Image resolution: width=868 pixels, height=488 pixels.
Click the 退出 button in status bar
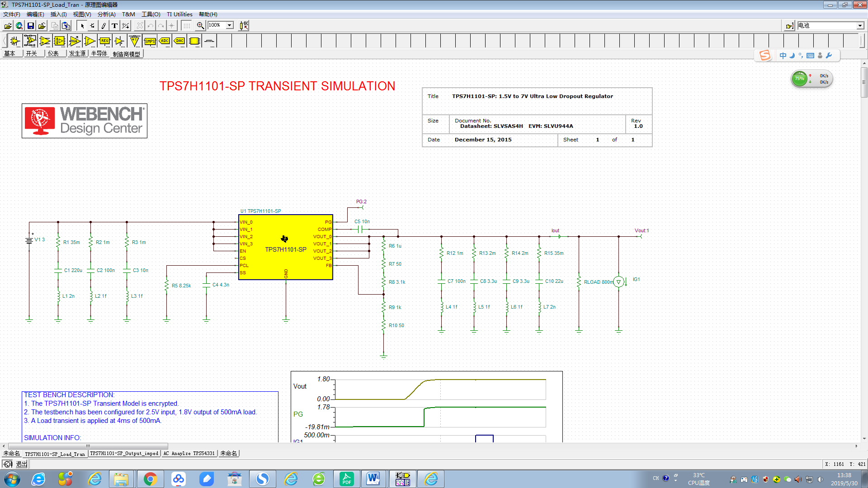22,464
